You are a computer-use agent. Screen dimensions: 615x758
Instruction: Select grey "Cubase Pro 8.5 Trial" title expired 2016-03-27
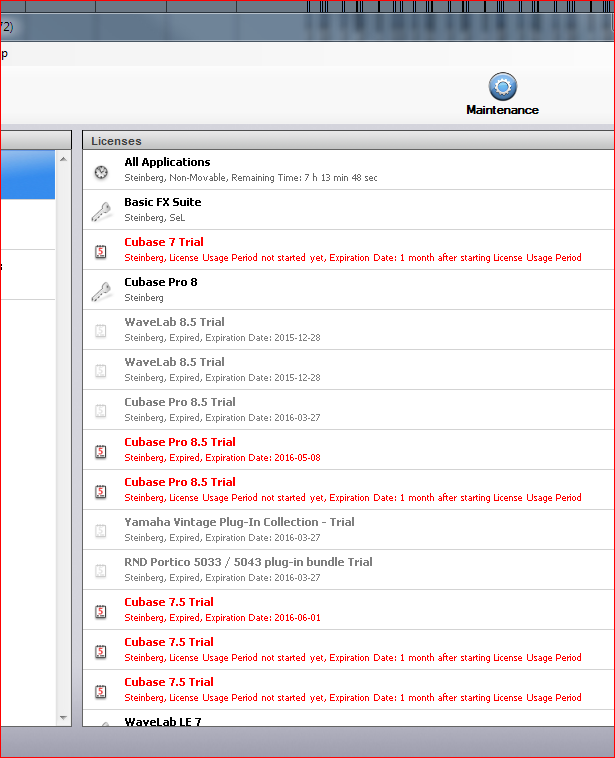tap(180, 402)
